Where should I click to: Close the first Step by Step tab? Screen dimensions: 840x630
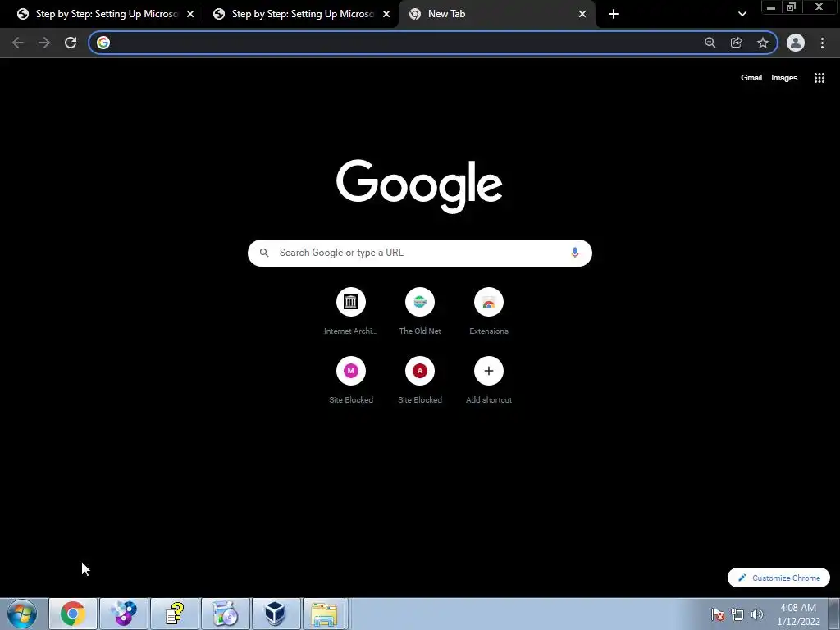tap(190, 14)
